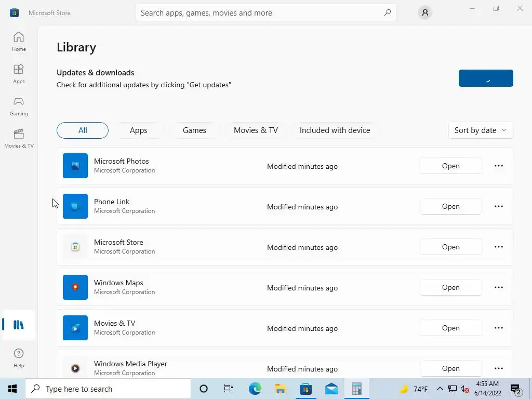
Task: Click the Microsoft Store list app icon
Action: (75, 247)
